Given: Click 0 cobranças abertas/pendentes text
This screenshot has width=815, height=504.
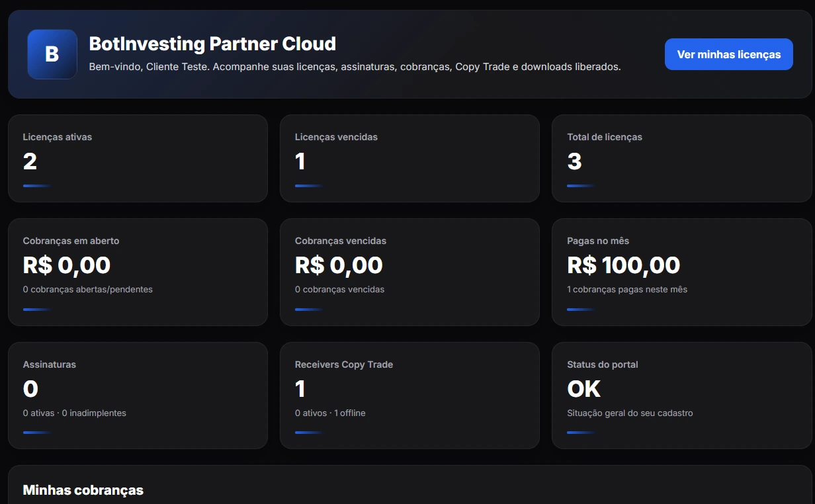Looking at the screenshot, I should pos(87,289).
